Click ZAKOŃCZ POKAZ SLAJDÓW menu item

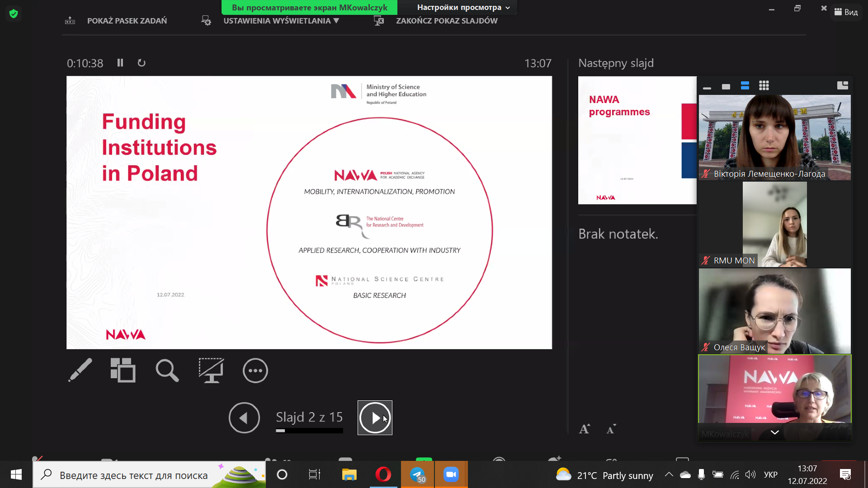(x=446, y=21)
